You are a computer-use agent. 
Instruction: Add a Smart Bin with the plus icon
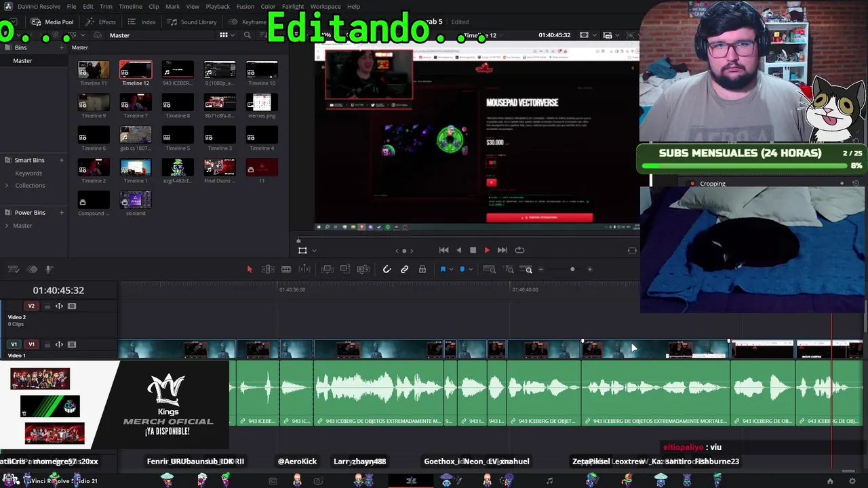point(61,160)
